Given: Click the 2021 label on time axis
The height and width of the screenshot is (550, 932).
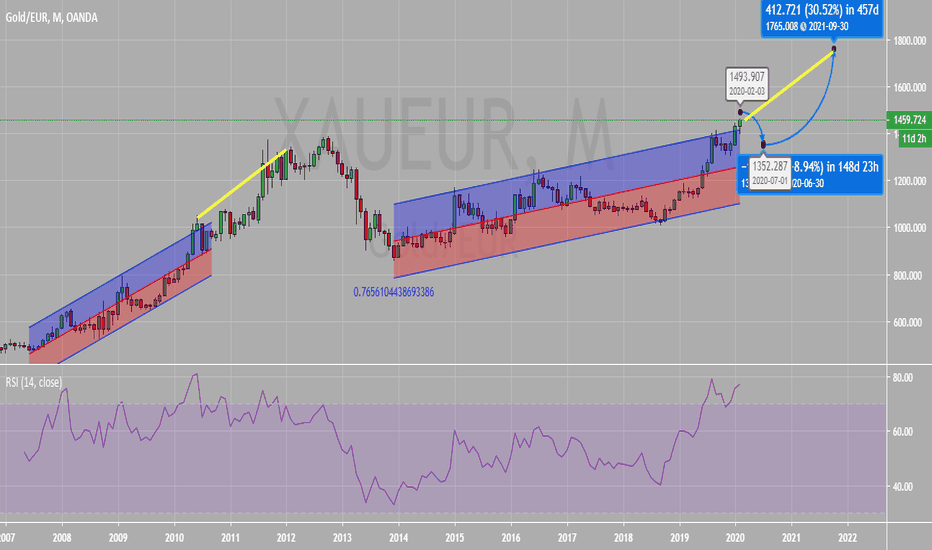Looking at the screenshot, I should click(791, 538).
